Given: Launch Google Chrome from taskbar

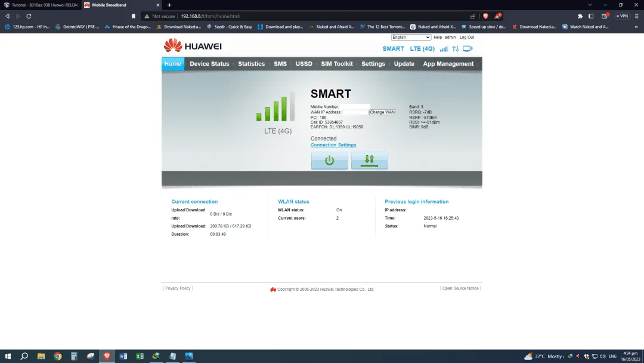Looking at the screenshot, I should (57, 356).
